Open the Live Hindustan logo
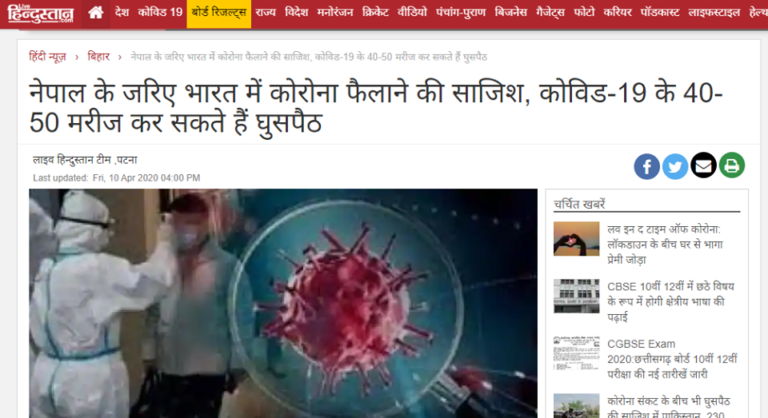The height and width of the screenshot is (418, 768). pos(40,14)
